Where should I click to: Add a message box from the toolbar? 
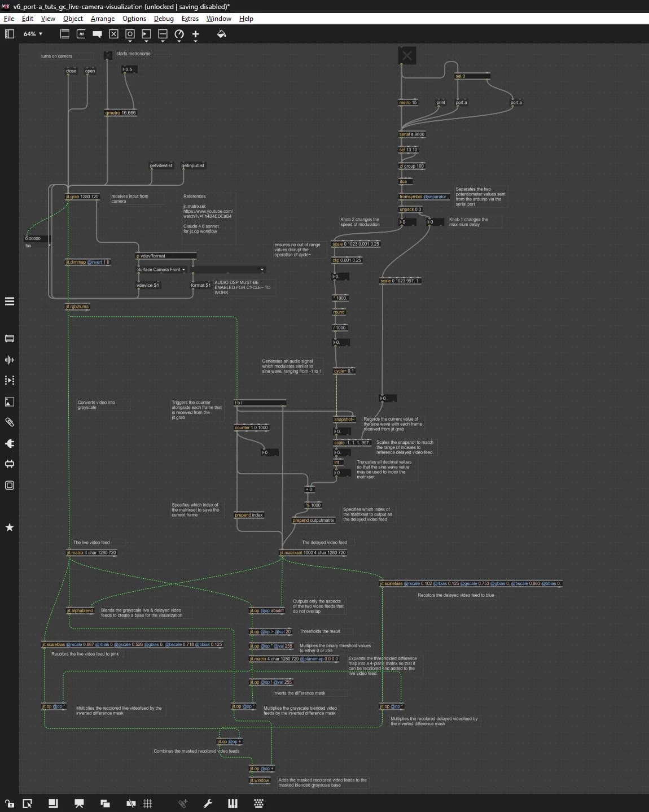coord(81,34)
